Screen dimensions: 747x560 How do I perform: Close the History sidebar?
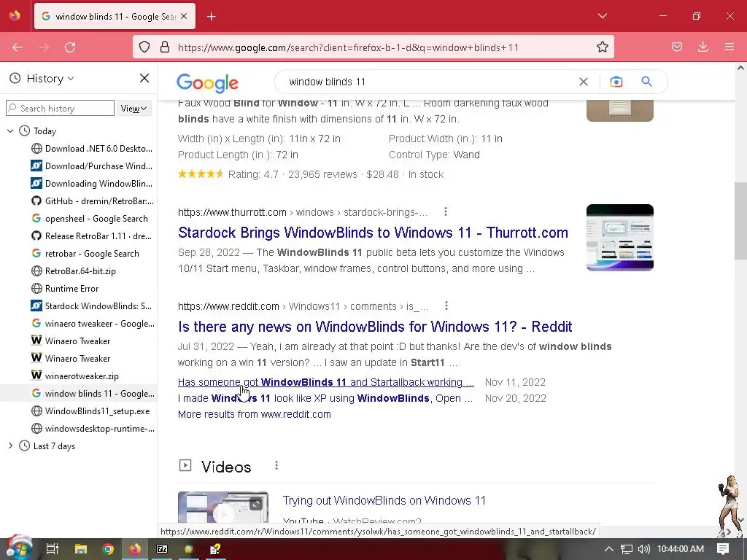coord(144,78)
